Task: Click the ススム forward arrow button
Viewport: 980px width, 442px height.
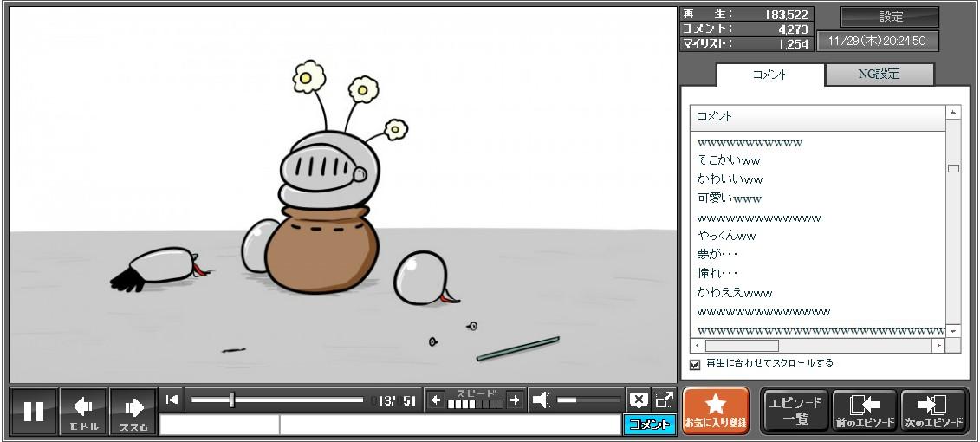Action: (133, 411)
